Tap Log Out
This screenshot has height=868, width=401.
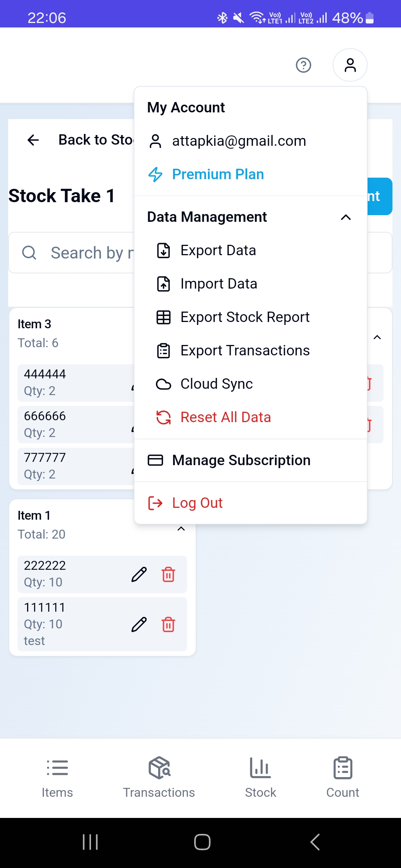pos(197,503)
